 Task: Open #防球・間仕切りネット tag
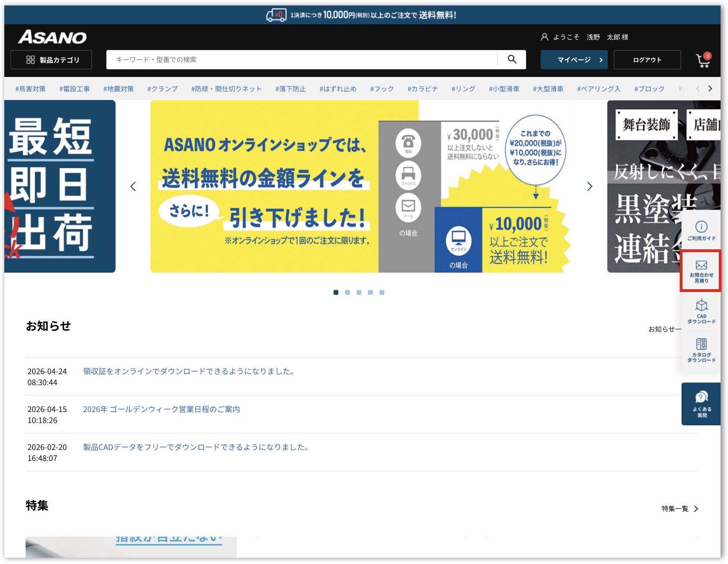(x=227, y=89)
